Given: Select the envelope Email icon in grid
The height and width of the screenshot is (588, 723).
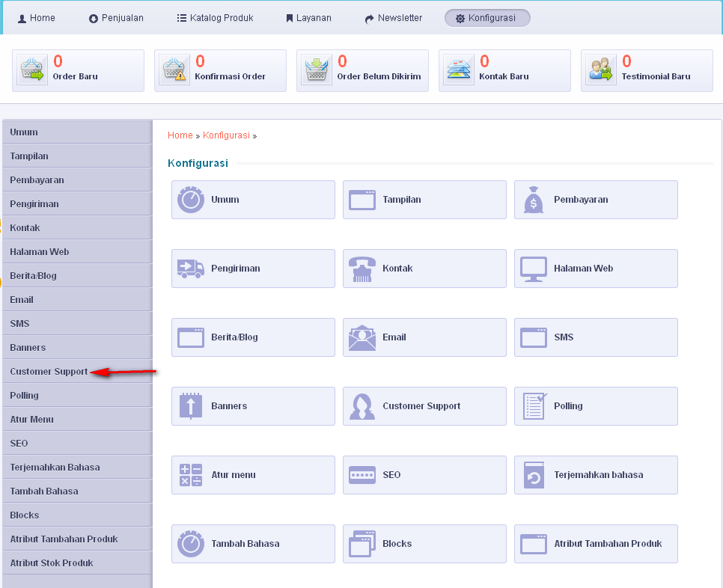Looking at the screenshot, I should pyautogui.click(x=362, y=338).
